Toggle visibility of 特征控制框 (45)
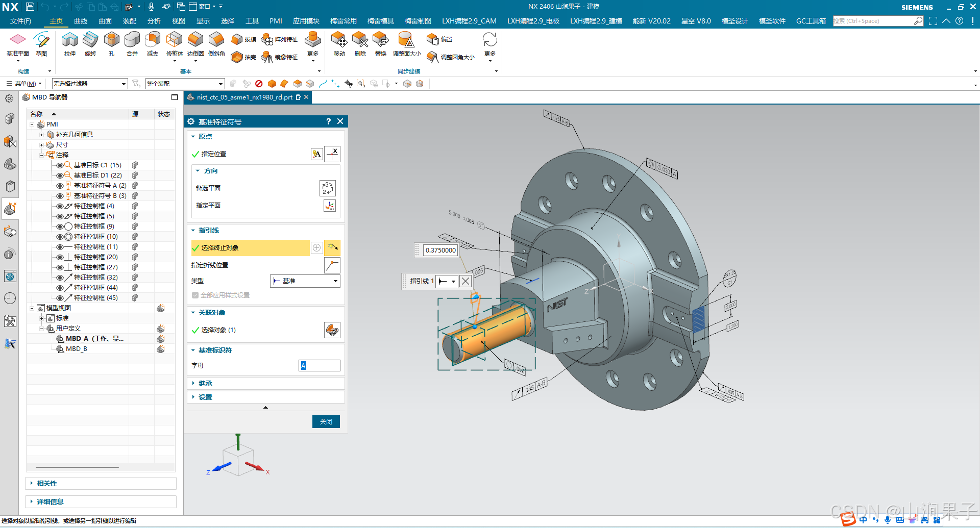This screenshot has height=528, width=980. tap(60, 298)
